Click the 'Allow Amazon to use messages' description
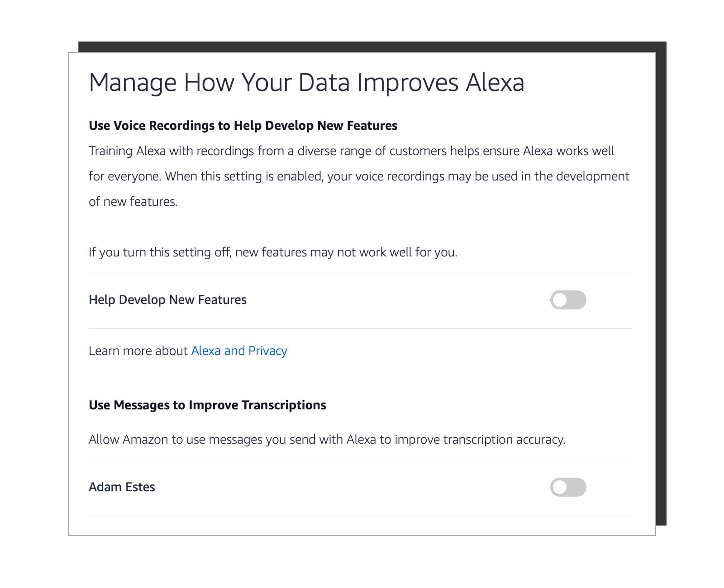The width and height of the screenshot is (724, 588). (327, 440)
